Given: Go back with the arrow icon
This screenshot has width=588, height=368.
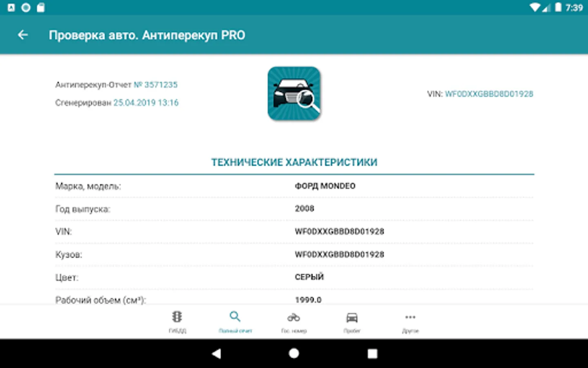Looking at the screenshot, I should (x=23, y=35).
